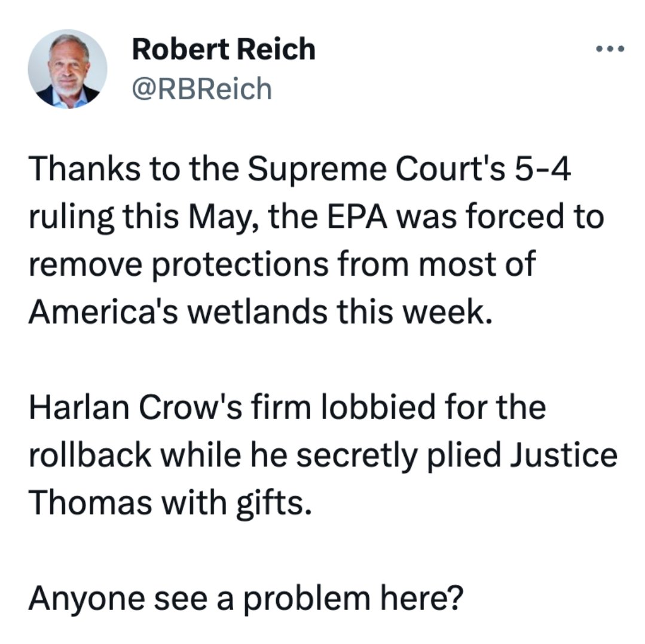Click the word 'gifts.' in the tweet
Image resolution: width=645 pixels, height=644 pixels.
point(274,503)
